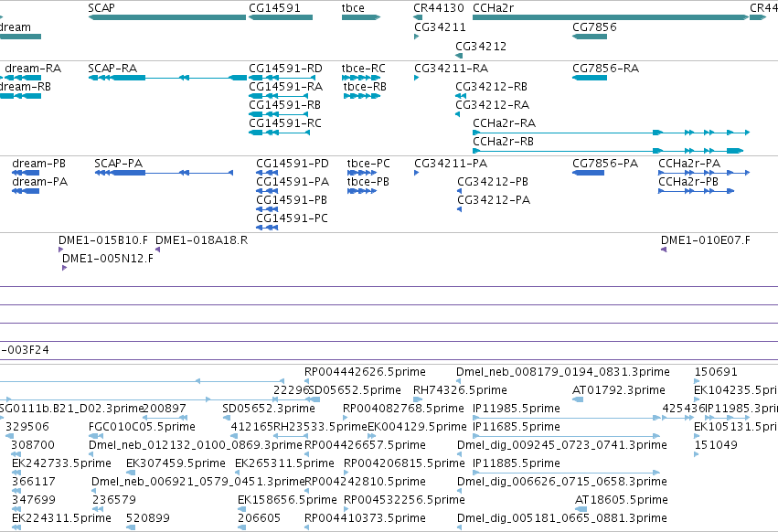Select the DME1-018A18.R marker

coord(158,250)
